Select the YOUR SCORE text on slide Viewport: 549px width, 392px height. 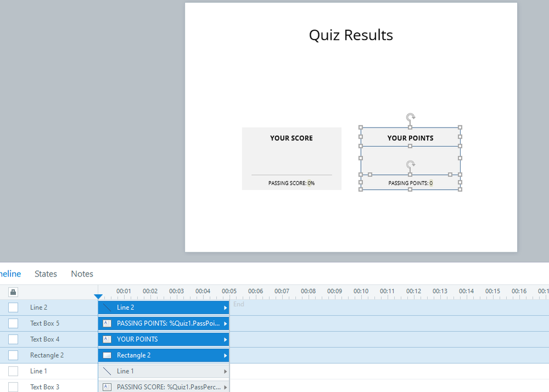tap(291, 138)
